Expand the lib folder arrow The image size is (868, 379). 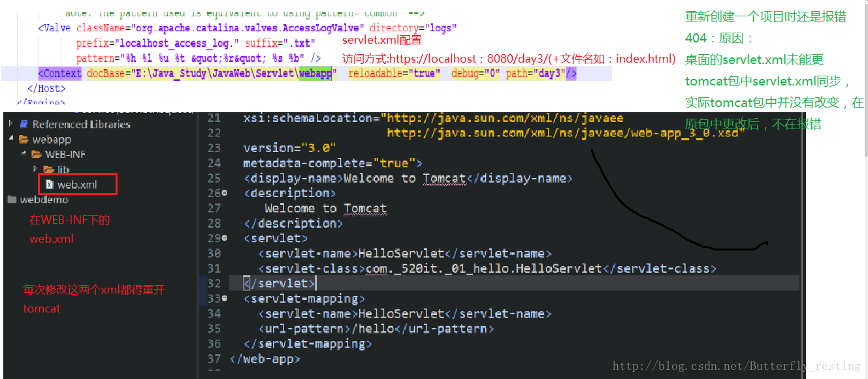pos(35,170)
